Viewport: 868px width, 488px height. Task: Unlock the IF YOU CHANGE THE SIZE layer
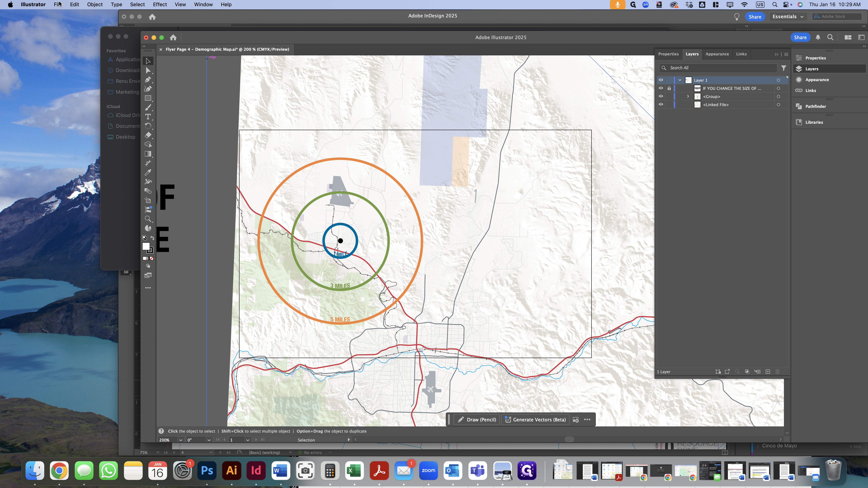(669, 88)
